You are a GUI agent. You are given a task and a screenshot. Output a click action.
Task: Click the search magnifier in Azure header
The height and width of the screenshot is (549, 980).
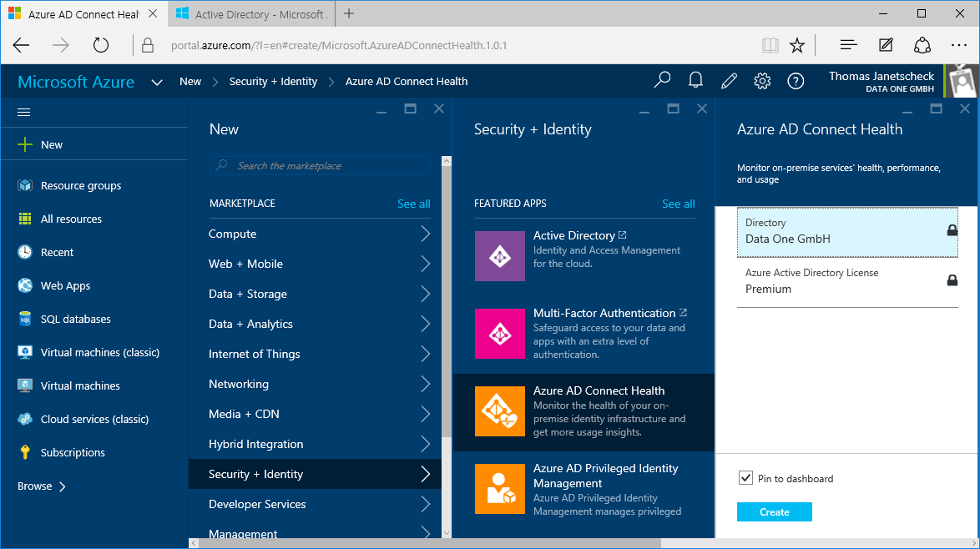point(662,81)
